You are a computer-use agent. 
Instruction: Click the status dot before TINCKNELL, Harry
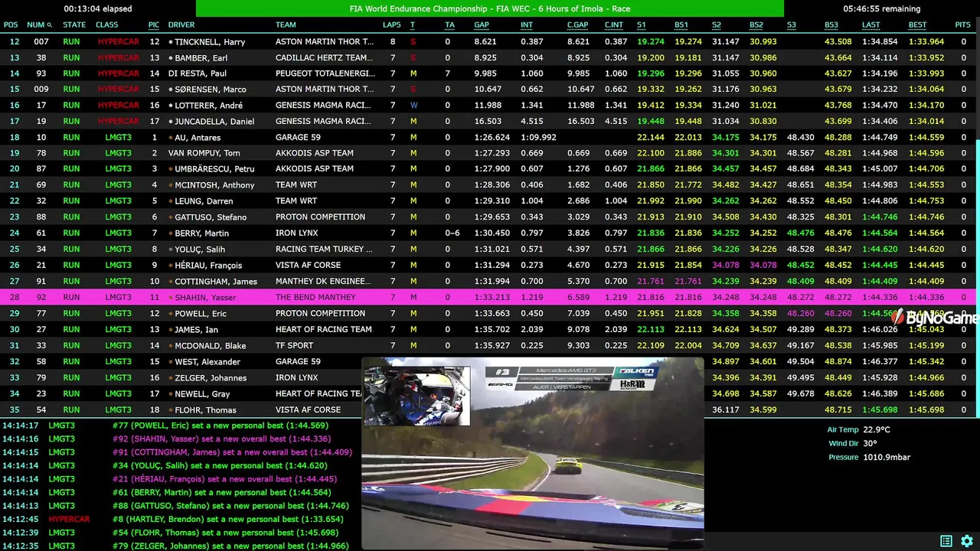pyautogui.click(x=171, y=42)
